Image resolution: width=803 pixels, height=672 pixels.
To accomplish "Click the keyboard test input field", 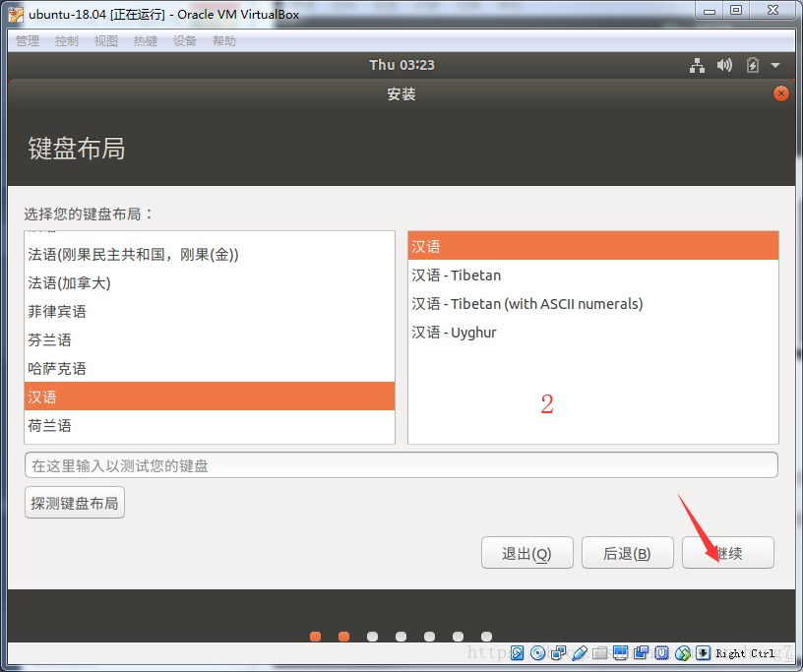I will [401, 465].
